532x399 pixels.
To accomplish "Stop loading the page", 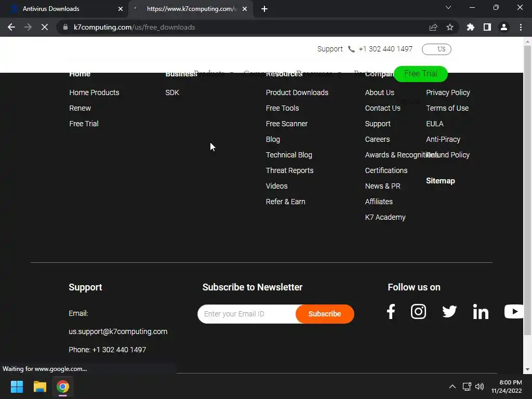I will coord(45,27).
